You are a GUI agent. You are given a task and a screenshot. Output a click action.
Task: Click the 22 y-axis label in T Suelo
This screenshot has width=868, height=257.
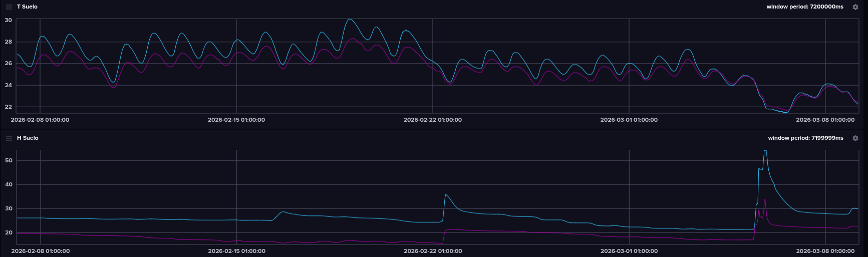(x=8, y=107)
